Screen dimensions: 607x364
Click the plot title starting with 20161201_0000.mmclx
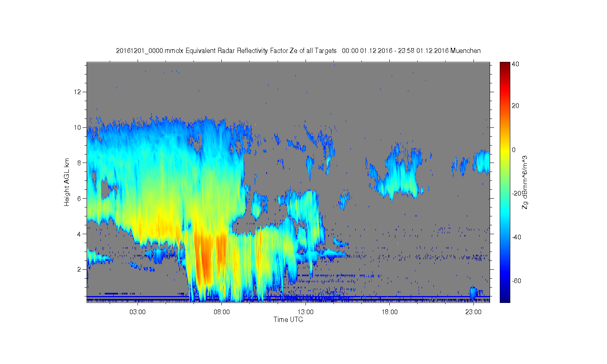coord(298,51)
